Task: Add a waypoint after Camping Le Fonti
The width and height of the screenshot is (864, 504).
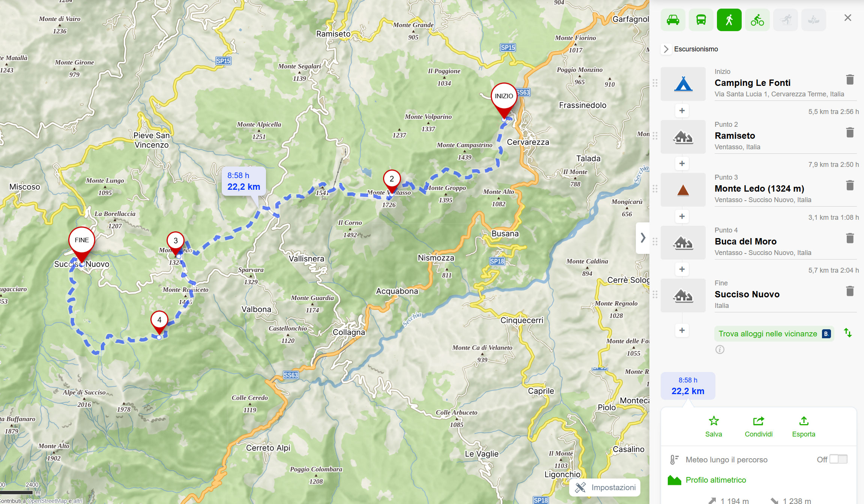Action: (682, 111)
